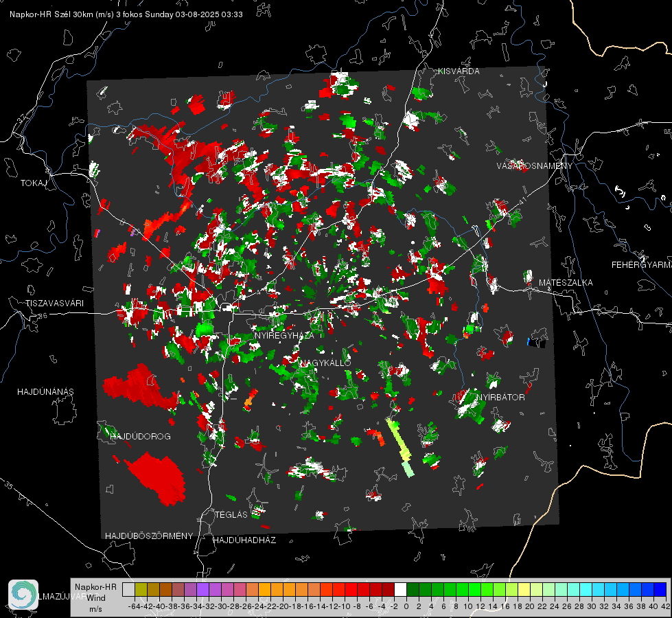Select the VÁSÁROSNAMÉNY label on the map
The height and width of the screenshot is (618, 672).
point(535,166)
